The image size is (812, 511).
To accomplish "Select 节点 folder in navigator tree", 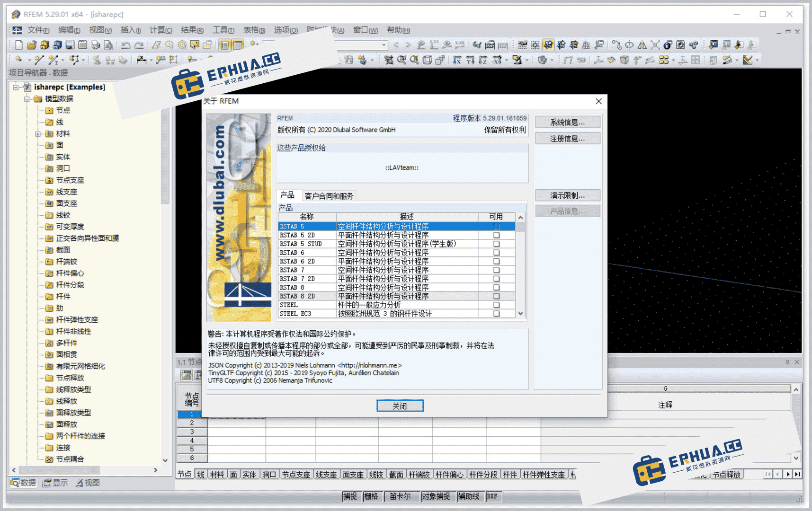I will click(x=58, y=110).
